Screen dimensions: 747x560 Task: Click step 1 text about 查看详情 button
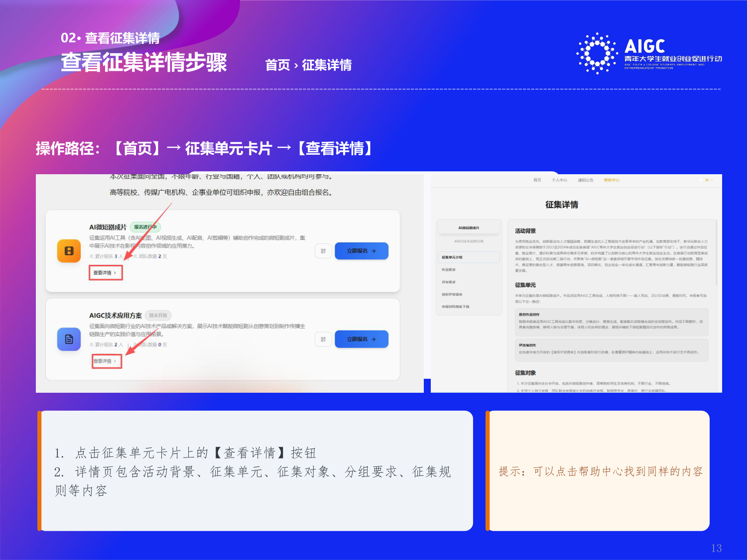click(x=185, y=453)
